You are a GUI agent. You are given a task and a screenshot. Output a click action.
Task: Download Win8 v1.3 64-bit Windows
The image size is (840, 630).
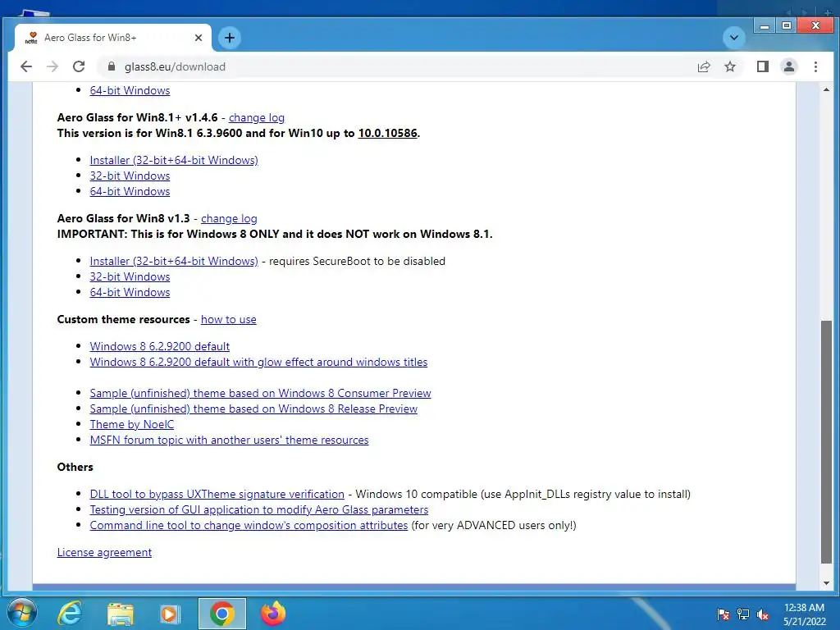click(130, 292)
